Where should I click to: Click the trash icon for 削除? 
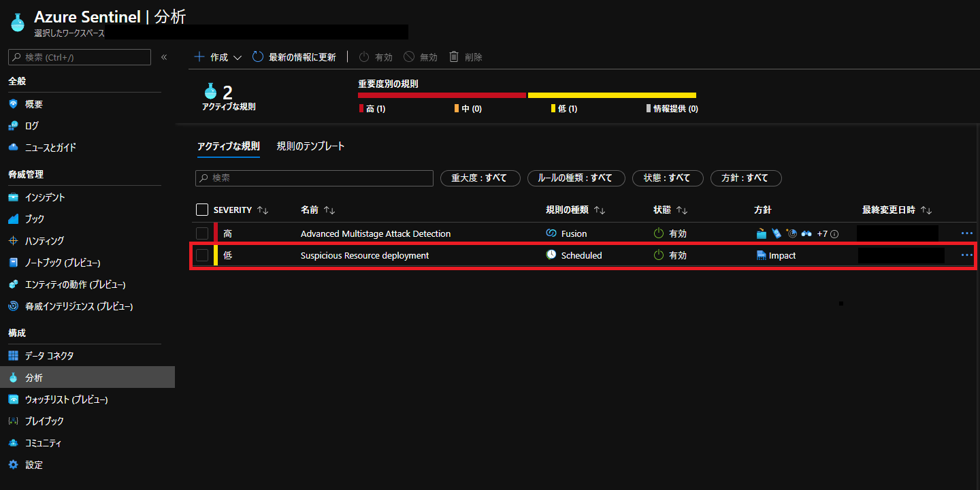pos(454,57)
